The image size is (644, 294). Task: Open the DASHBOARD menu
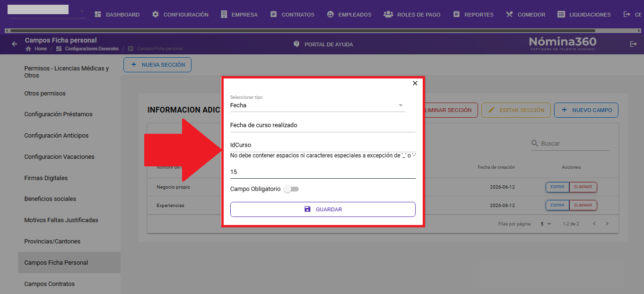[x=117, y=15]
